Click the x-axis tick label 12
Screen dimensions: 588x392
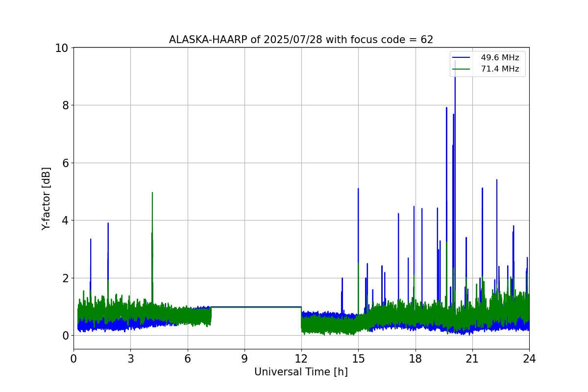[301, 359]
